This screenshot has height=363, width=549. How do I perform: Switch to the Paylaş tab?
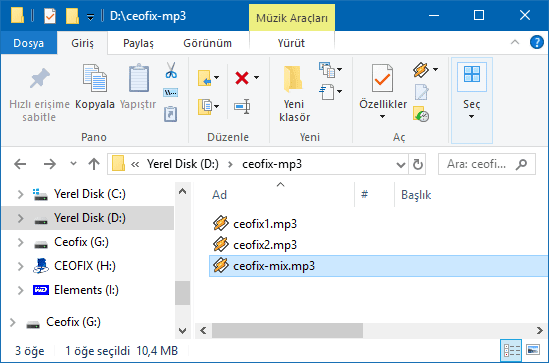(138, 43)
